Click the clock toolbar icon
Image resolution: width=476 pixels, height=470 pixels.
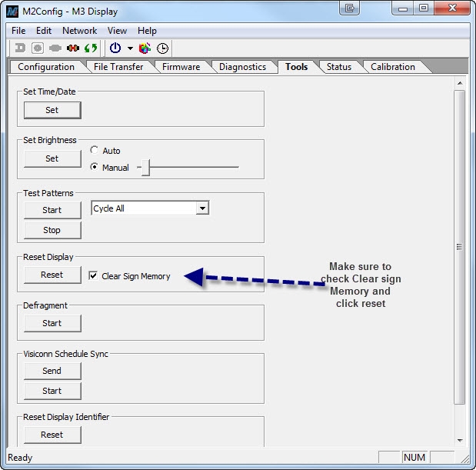click(163, 48)
